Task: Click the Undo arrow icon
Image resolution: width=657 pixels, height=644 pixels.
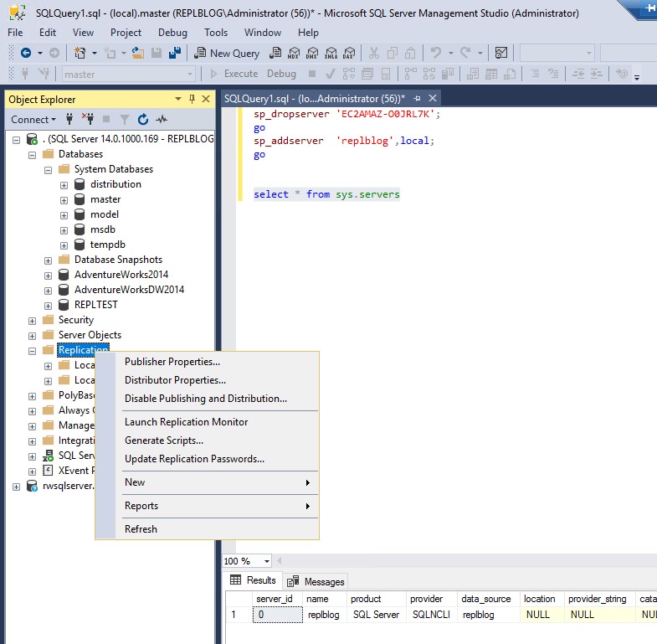Action: coord(436,53)
